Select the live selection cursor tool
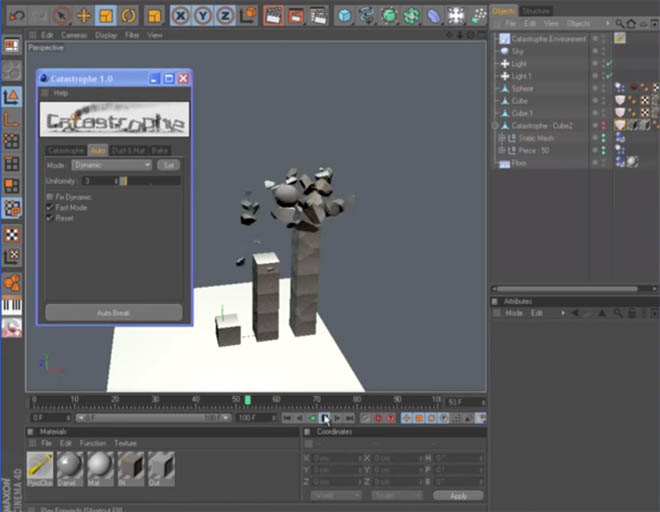Viewport: 660px width, 512px height. point(61,16)
